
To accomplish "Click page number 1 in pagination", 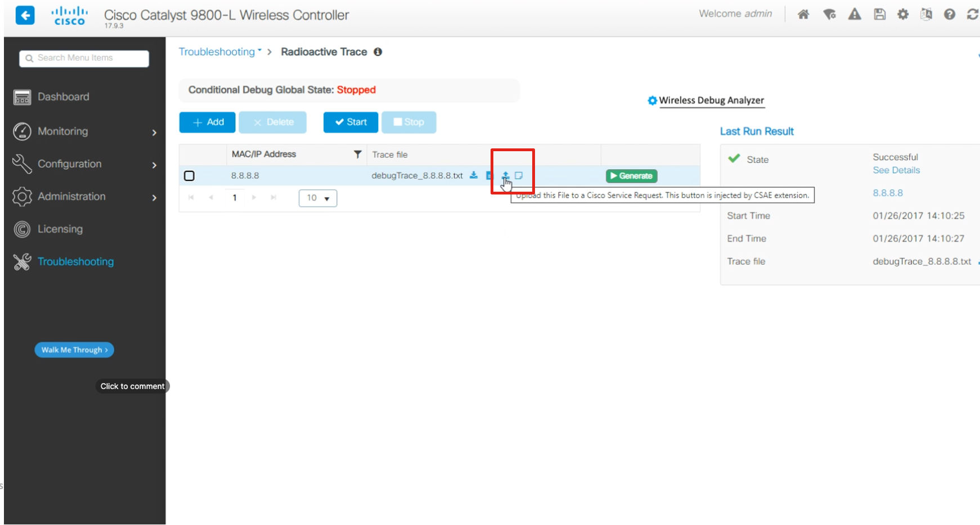I will pyautogui.click(x=235, y=197).
